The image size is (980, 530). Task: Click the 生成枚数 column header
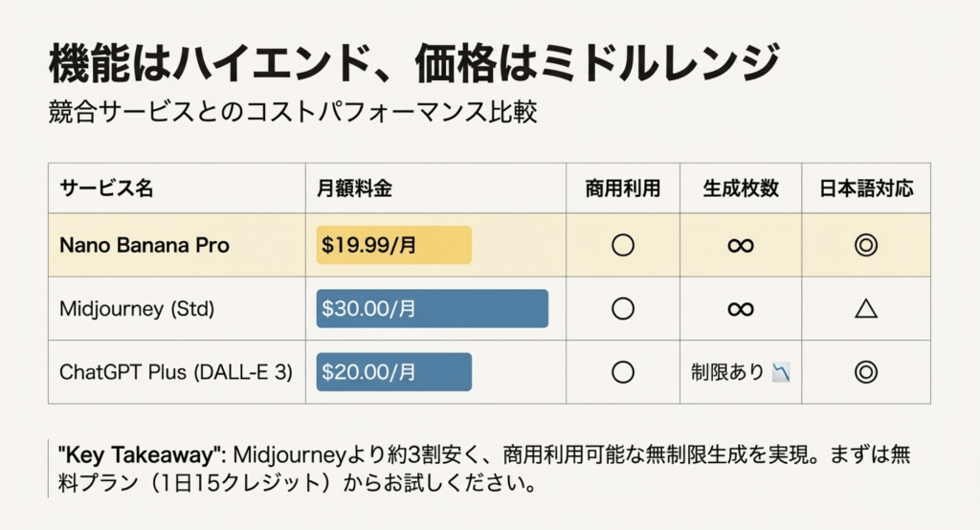point(740,188)
